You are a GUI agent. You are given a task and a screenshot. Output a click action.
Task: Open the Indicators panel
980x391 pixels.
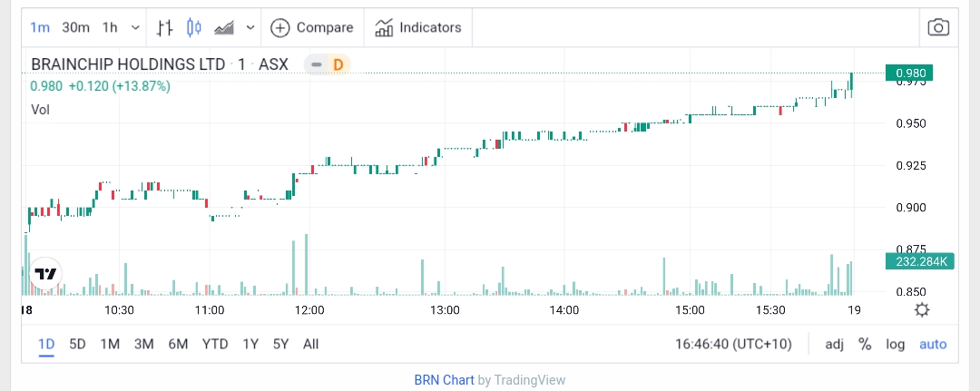click(418, 27)
